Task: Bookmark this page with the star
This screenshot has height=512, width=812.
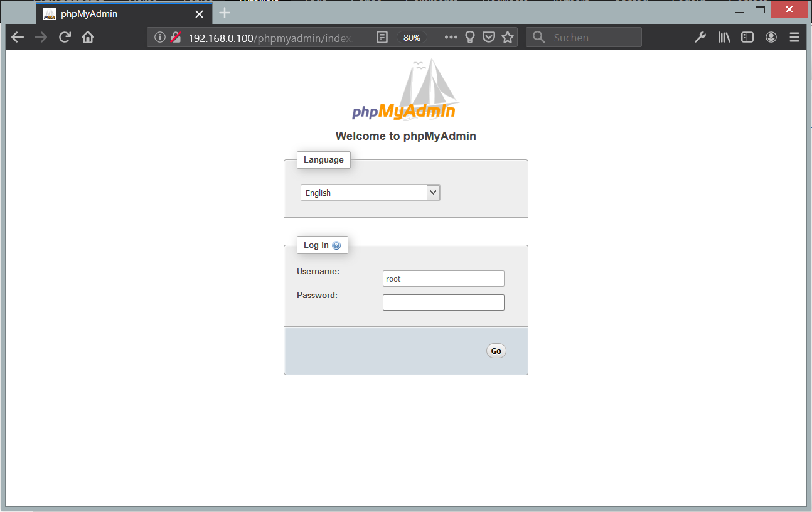Action: pyautogui.click(x=508, y=38)
